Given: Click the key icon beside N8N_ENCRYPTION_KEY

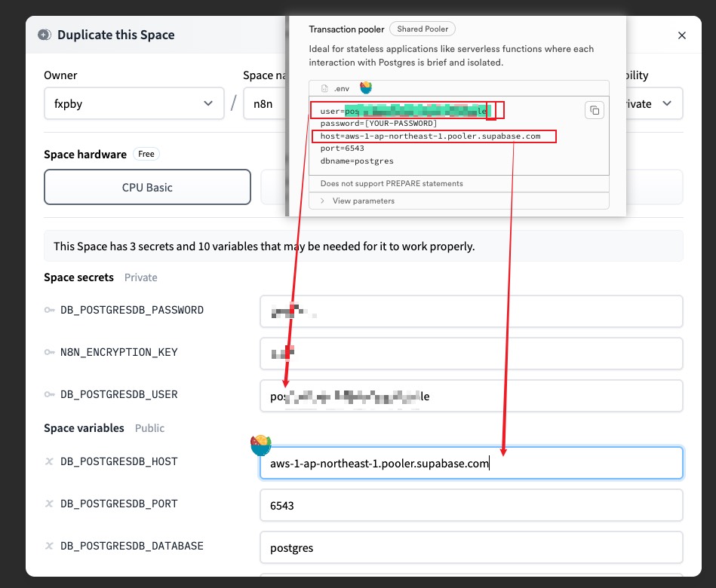Looking at the screenshot, I should click(49, 353).
